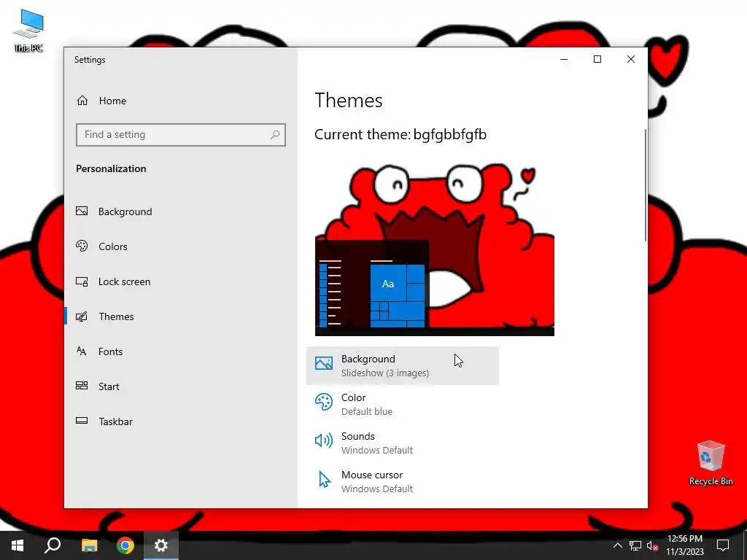
Task: Click Background Slideshow (3 images) option
Action: point(402,366)
